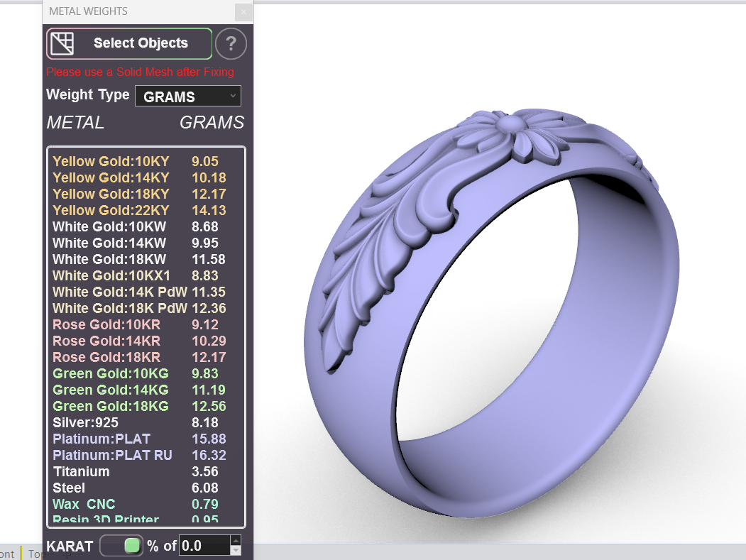Image resolution: width=746 pixels, height=560 pixels.
Task: Click the percent value input field
Action: pos(205,545)
